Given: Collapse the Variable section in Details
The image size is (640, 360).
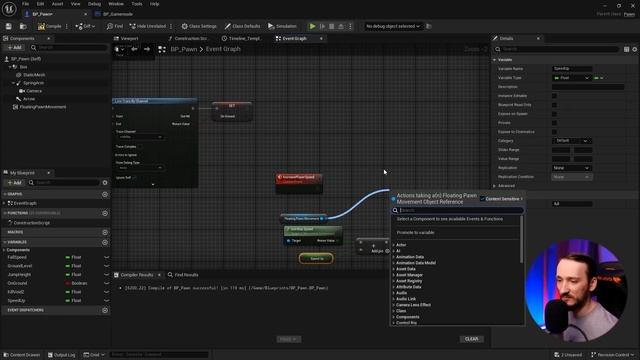Looking at the screenshot, I should point(494,60).
